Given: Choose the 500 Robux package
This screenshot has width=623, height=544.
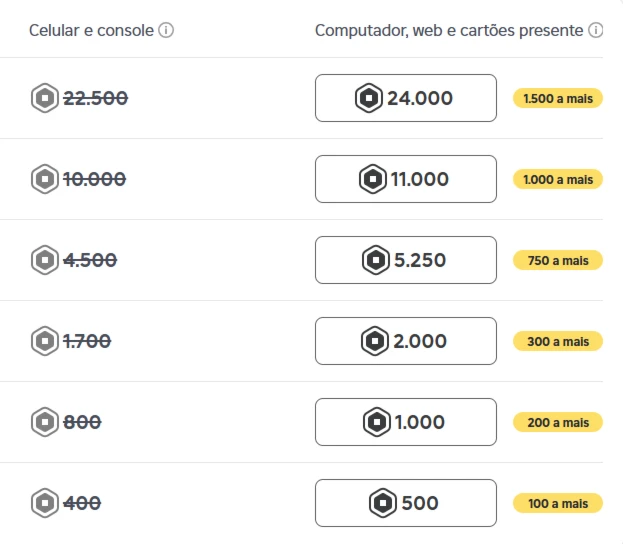Looking at the screenshot, I should coord(406,503).
